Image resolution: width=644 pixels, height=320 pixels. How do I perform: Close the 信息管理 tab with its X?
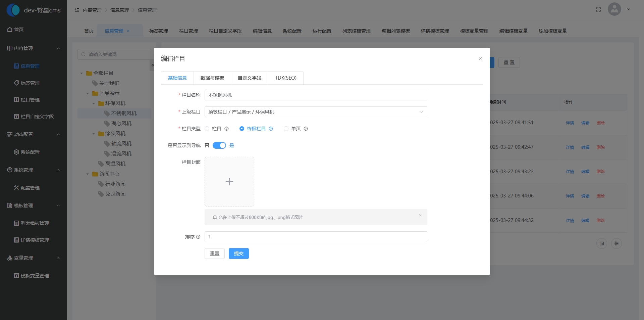(x=128, y=31)
